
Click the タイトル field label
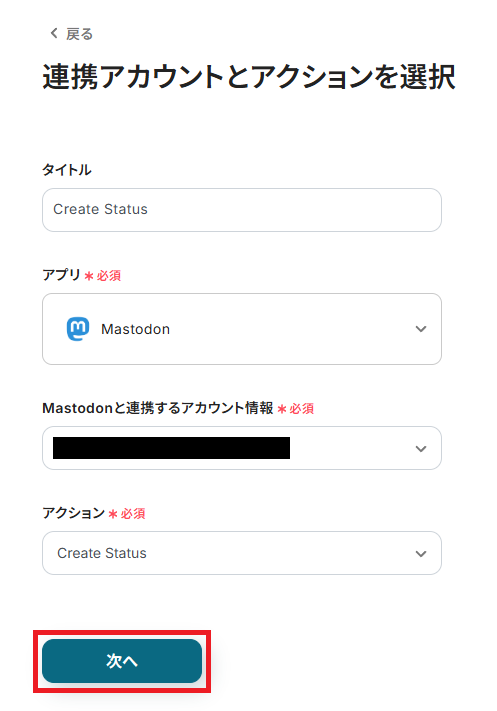coord(67,170)
